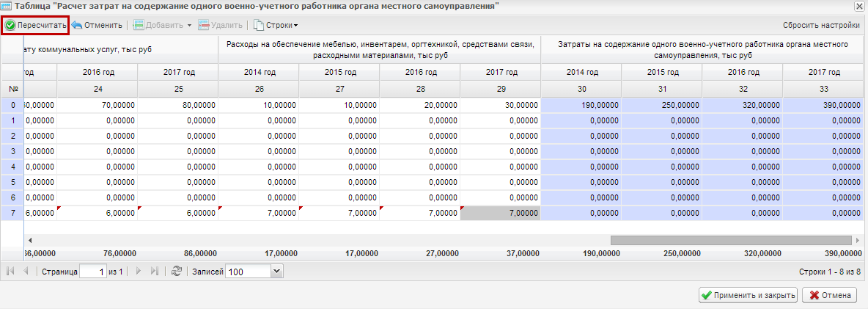This screenshot has height=309, width=868.
Task: Open the Строки rows dropdown menu
Action: click(x=276, y=26)
